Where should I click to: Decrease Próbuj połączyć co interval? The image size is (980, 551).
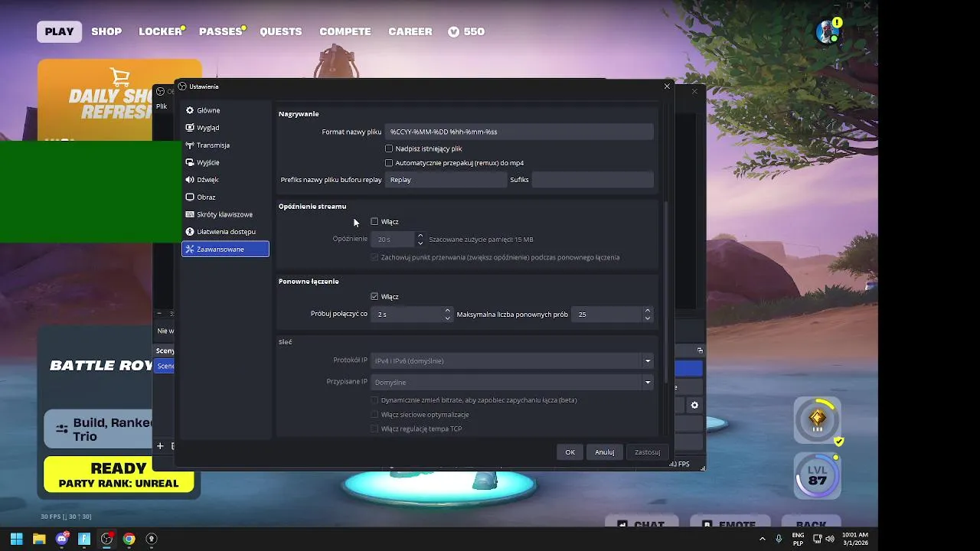[448, 318]
